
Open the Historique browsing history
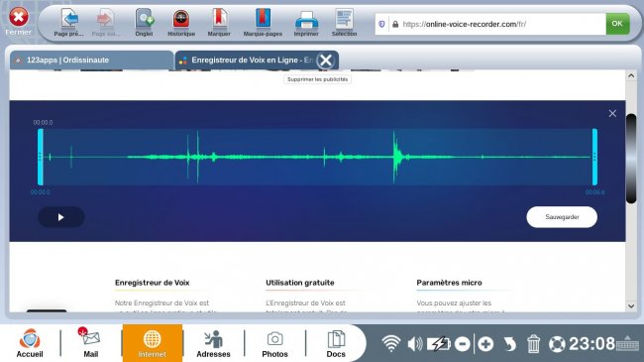[x=181, y=23]
